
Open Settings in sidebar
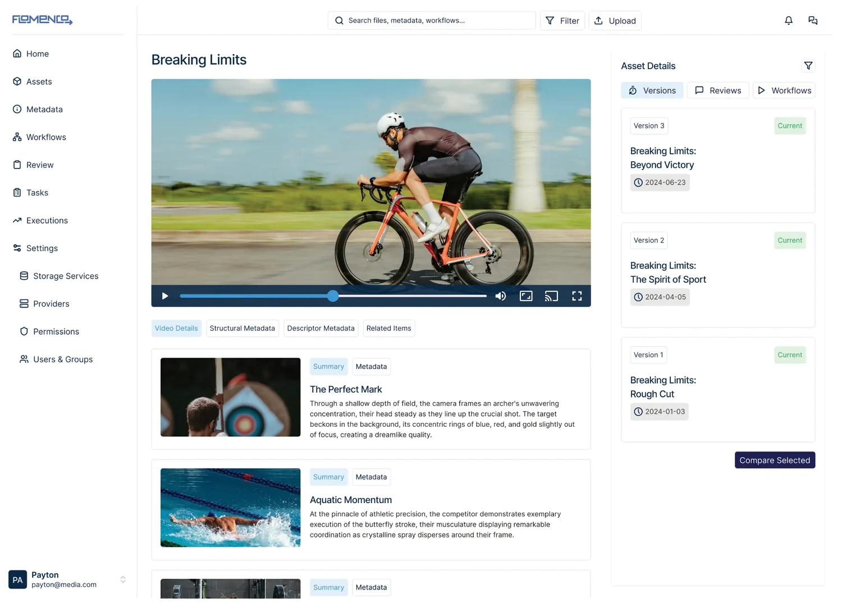pyautogui.click(x=35, y=248)
